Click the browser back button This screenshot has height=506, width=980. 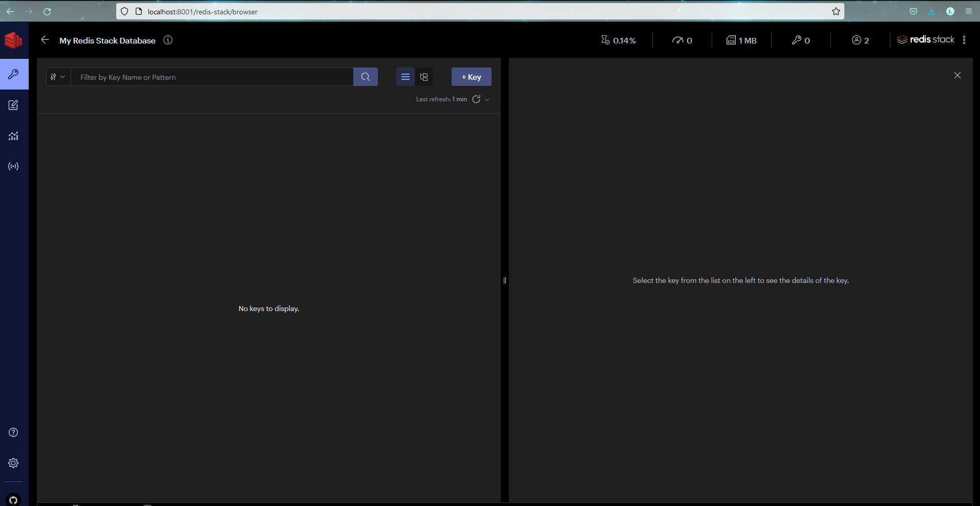pos(10,11)
